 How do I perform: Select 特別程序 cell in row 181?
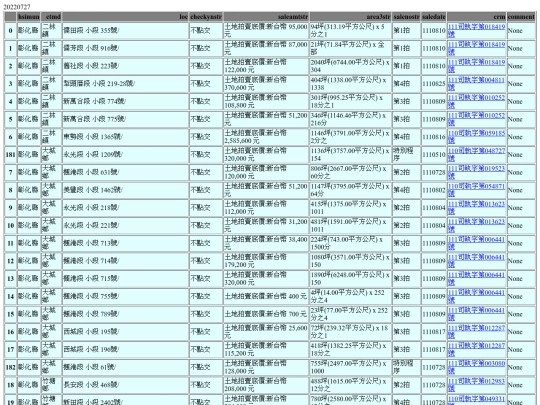pos(406,155)
